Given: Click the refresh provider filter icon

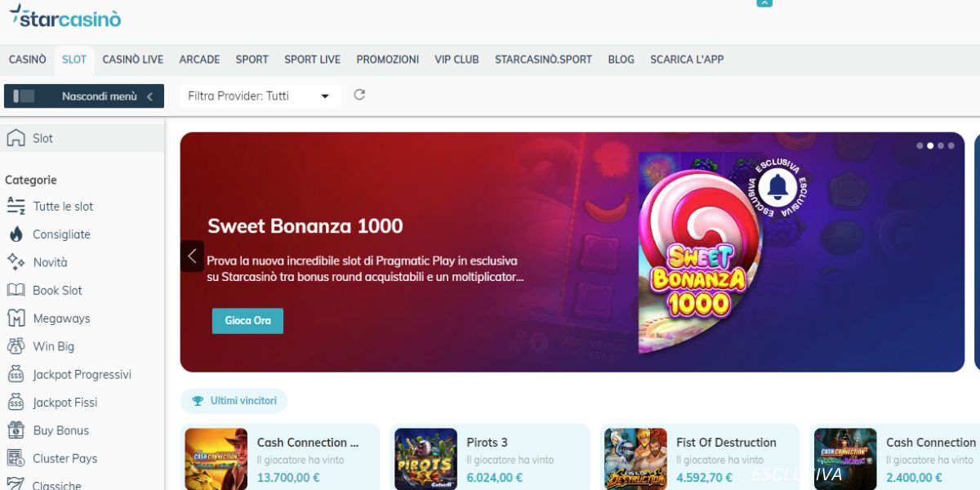Looking at the screenshot, I should point(359,96).
